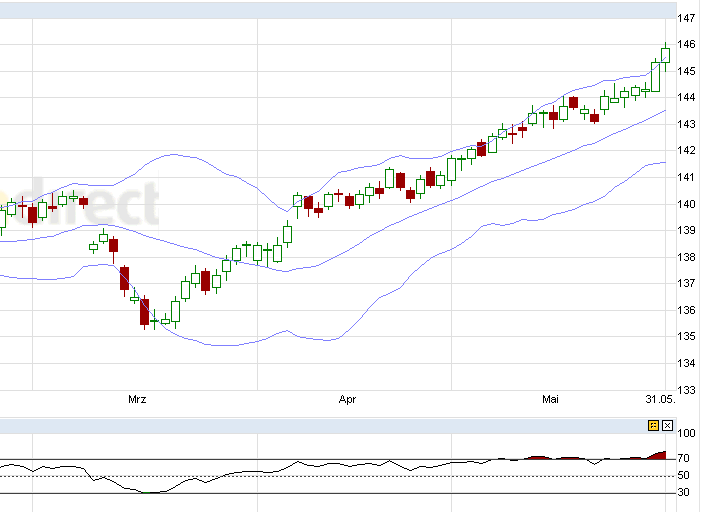Viewport: 701px width, 512px height.
Task: Click the 140 price axis value
Action: click(686, 204)
